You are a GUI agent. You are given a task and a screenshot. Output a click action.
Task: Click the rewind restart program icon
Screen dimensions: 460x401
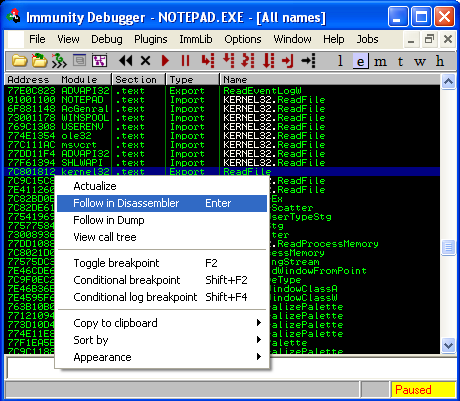(x=126, y=61)
